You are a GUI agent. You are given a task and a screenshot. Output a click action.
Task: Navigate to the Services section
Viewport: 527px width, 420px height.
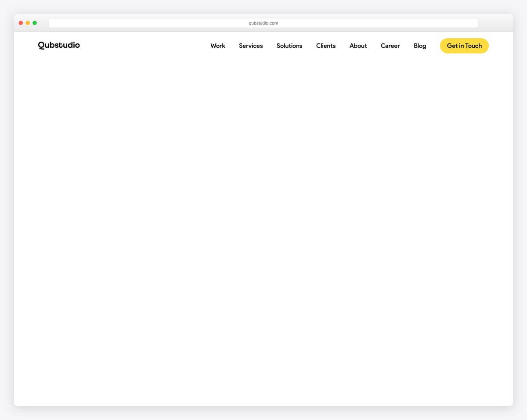[251, 46]
